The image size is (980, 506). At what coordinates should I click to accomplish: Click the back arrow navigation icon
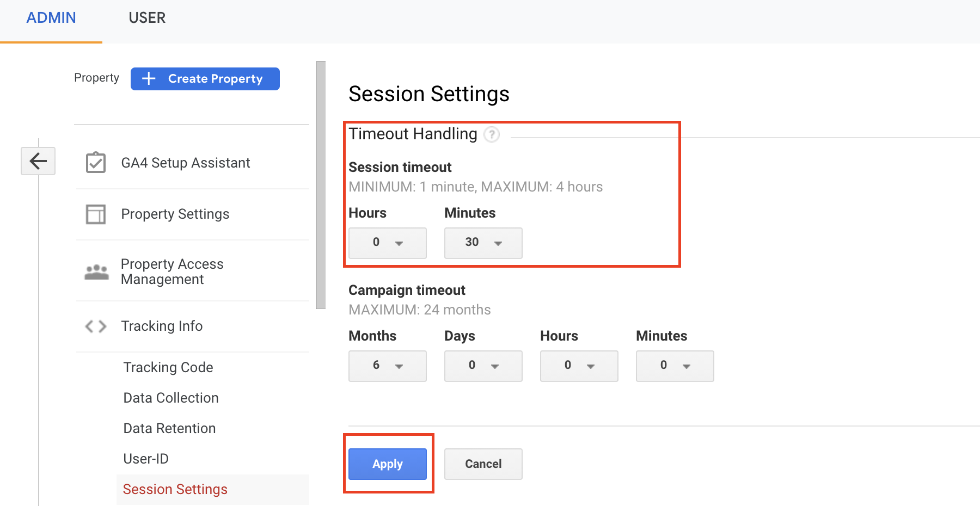(38, 161)
